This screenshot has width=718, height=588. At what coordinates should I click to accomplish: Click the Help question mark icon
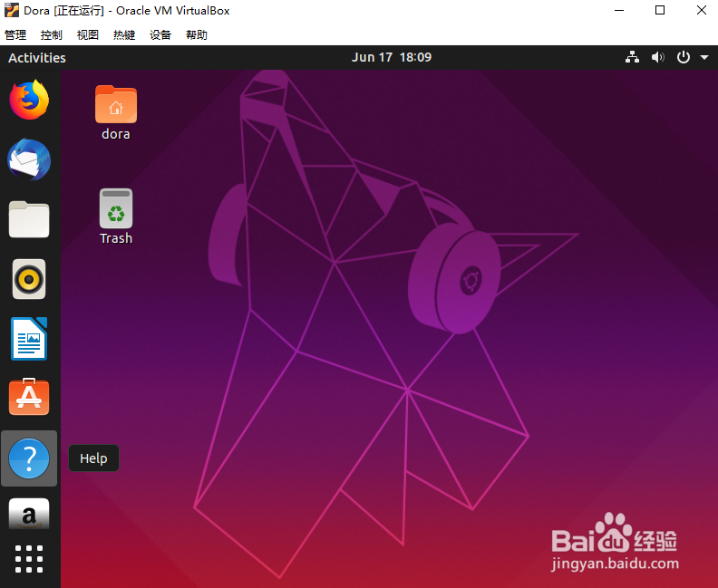click(x=29, y=458)
